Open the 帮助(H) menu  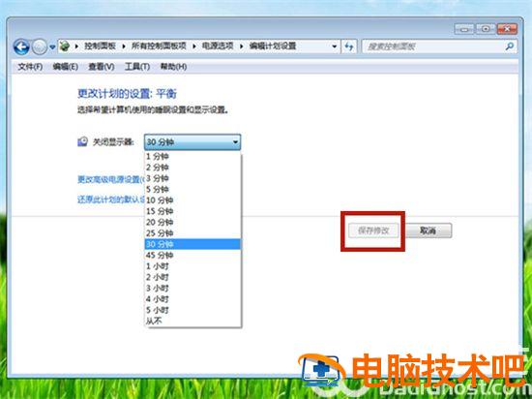click(173, 67)
